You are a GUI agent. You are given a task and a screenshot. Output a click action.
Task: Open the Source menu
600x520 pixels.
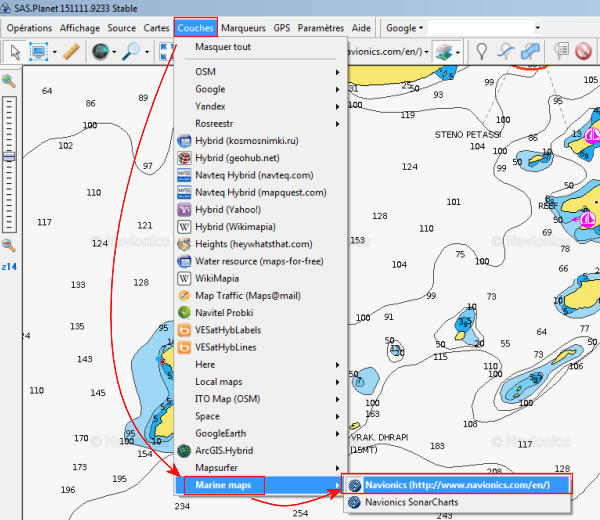[121, 28]
